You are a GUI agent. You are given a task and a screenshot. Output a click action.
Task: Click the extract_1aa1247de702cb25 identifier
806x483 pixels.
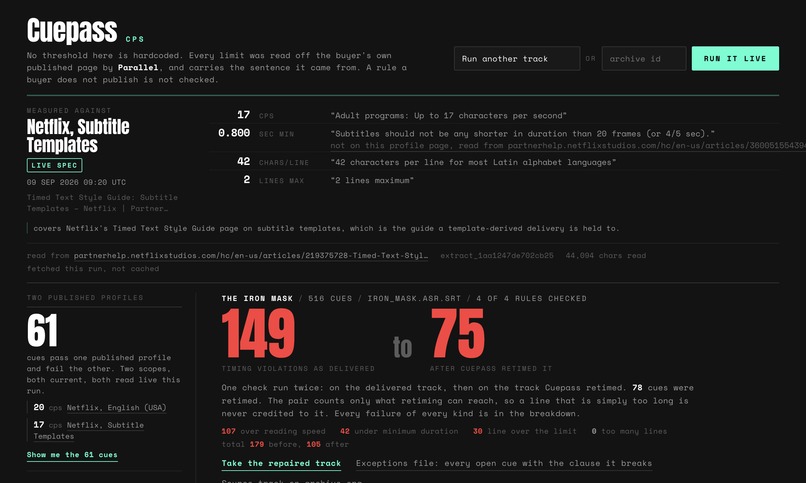tap(497, 255)
